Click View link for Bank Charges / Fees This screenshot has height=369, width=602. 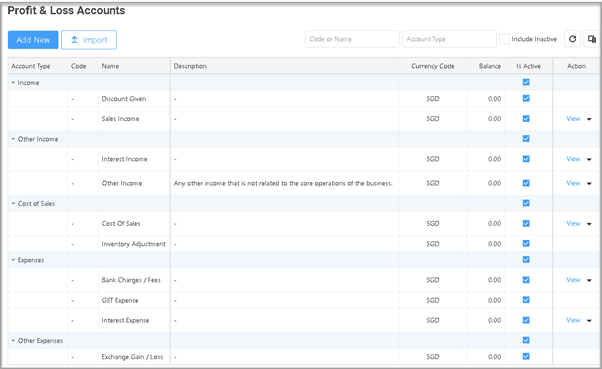pos(573,280)
